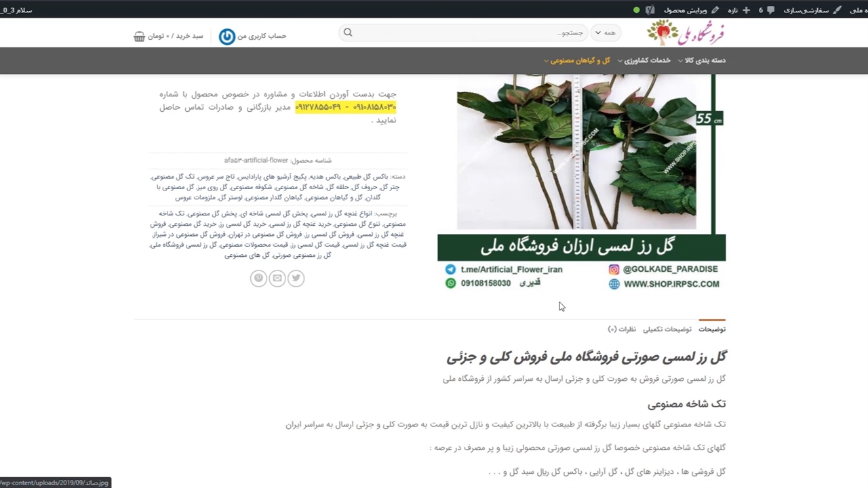Image resolution: width=868 pixels, height=488 pixels.
Task: Click the store logo فروشگاه ملی
Action: point(686,33)
